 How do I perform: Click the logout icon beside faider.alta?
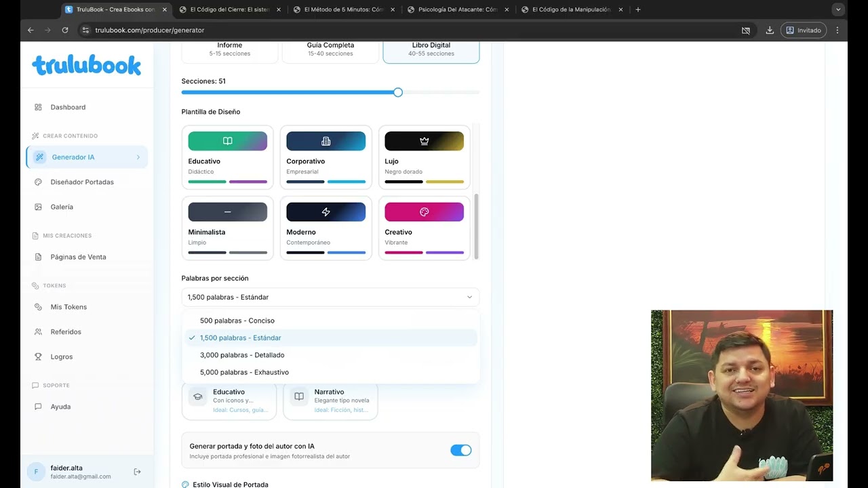pos(137,472)
